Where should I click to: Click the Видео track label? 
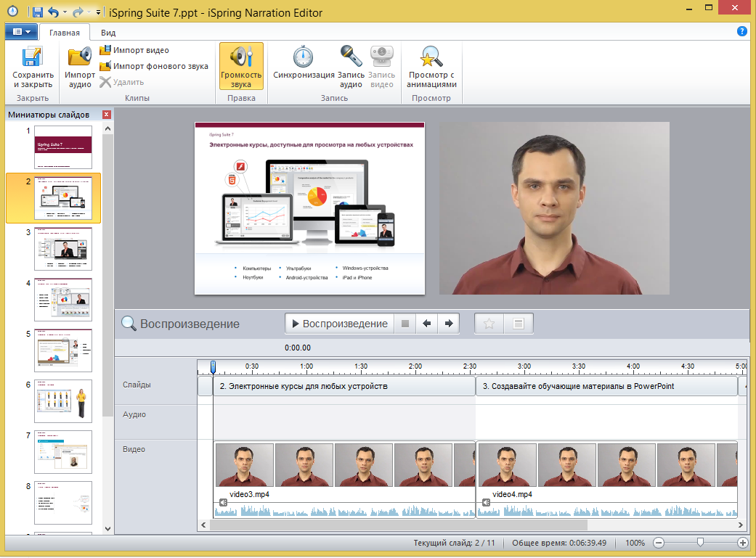click(134, 449)
